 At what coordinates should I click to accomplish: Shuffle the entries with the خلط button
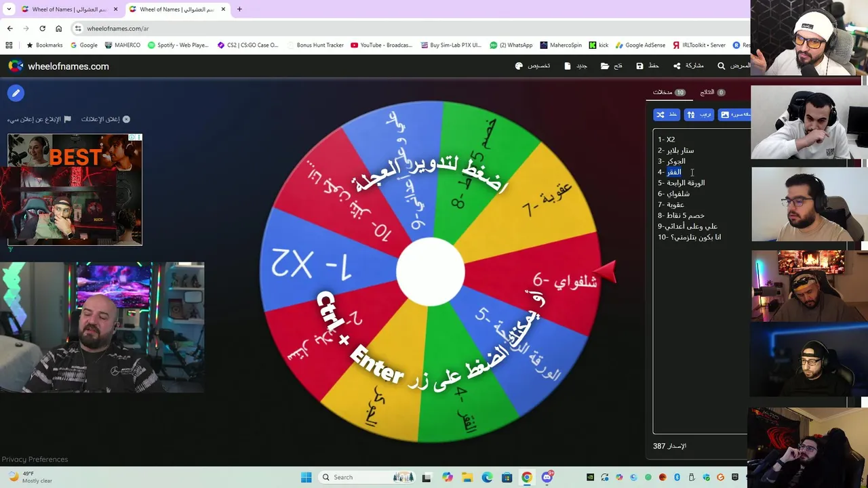click(667, 115)
